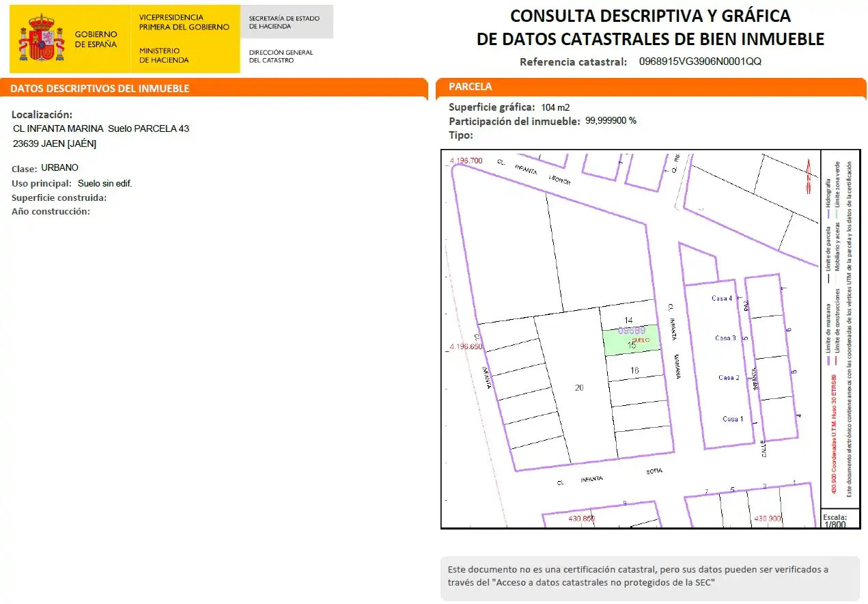Click the map coordinate label 4.196.700
The width and height of the screenshot is (868, 604).
tap(465, 161)
